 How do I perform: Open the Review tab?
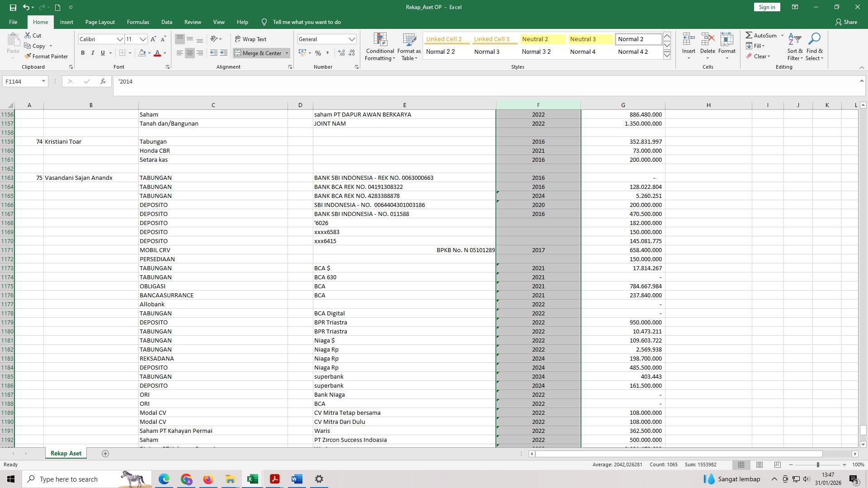(x=193, y=22)
